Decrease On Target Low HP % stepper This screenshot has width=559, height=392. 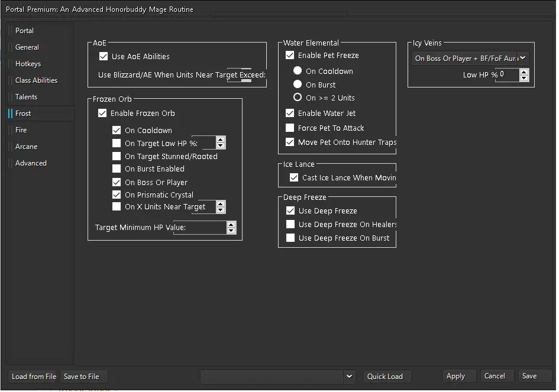tap(221, 146)
